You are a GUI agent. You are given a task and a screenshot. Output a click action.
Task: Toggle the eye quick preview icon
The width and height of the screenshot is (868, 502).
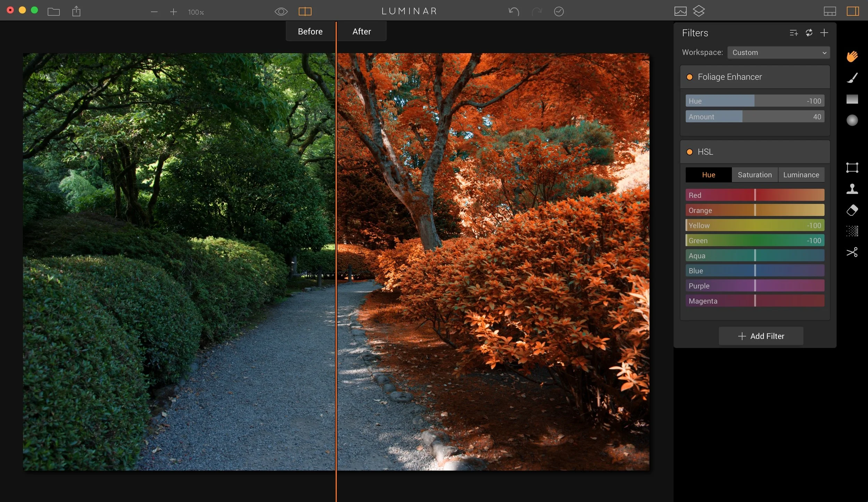pyautogui.click(x=281, y=11)
